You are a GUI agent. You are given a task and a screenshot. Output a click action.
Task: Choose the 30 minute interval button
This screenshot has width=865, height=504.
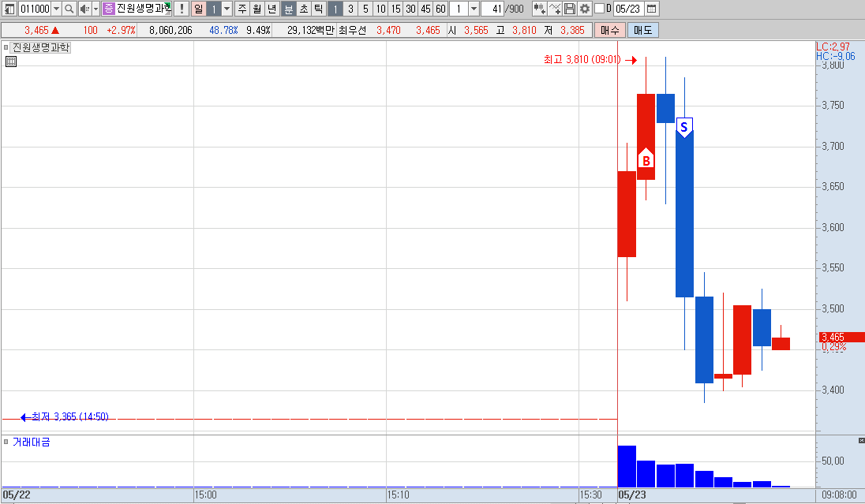pyautogui.click(x=410, y=9)
